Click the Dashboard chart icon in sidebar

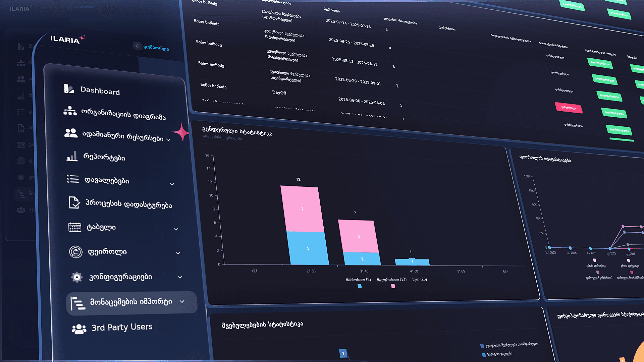69,89
